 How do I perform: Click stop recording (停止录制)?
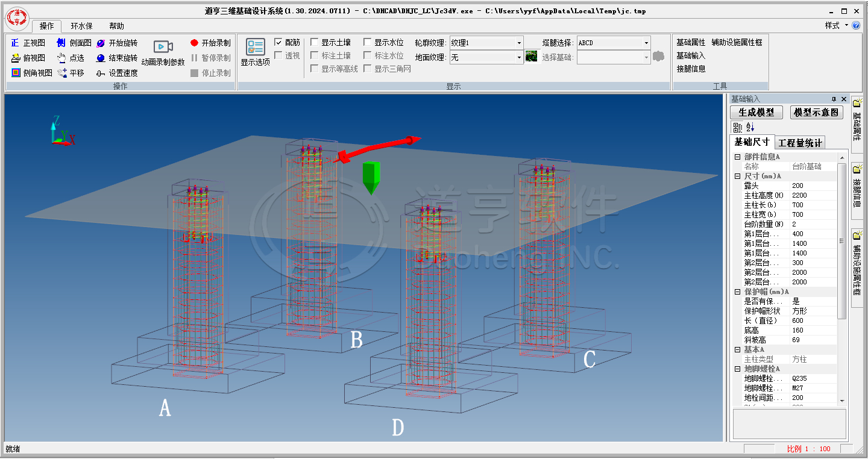coord(210,73)
